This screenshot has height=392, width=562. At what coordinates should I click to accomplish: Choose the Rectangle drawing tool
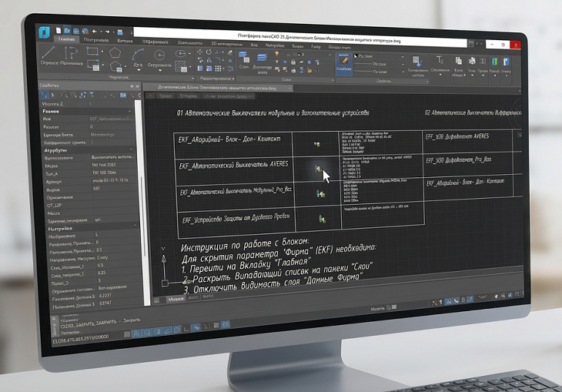point(92,52)
